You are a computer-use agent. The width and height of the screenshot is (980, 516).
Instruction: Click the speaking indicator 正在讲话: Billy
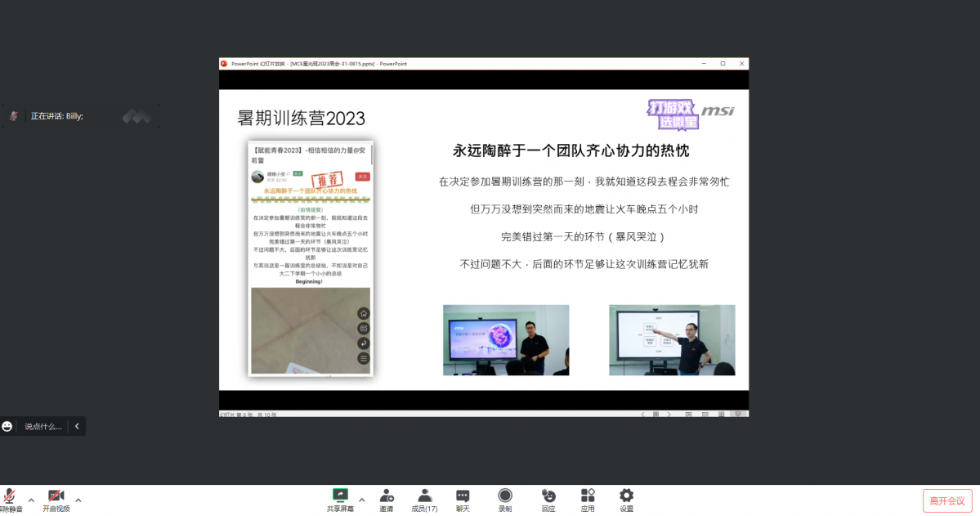tap(57, 116)
